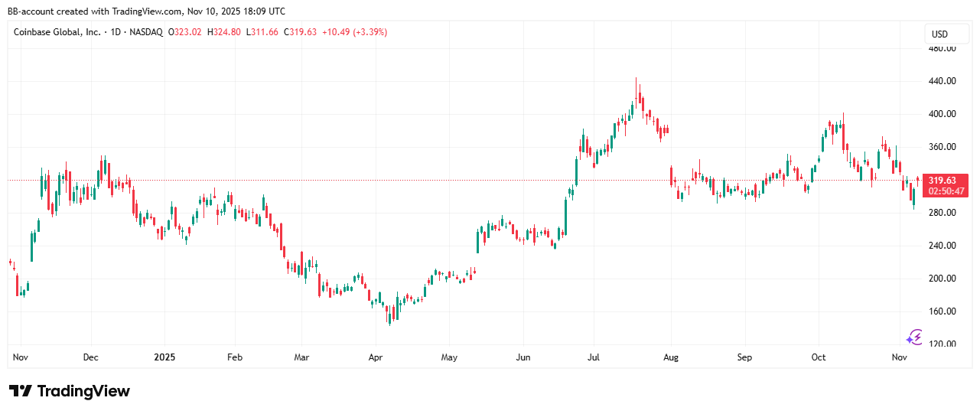Click the 2025 year marker on time axis

point(165,357)
